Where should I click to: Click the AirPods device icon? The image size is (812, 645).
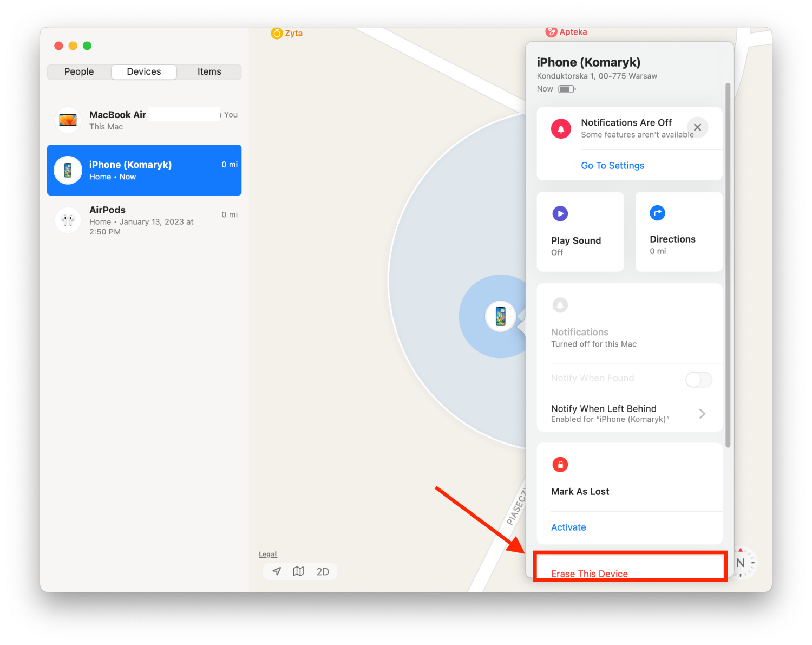click(68, 220)
